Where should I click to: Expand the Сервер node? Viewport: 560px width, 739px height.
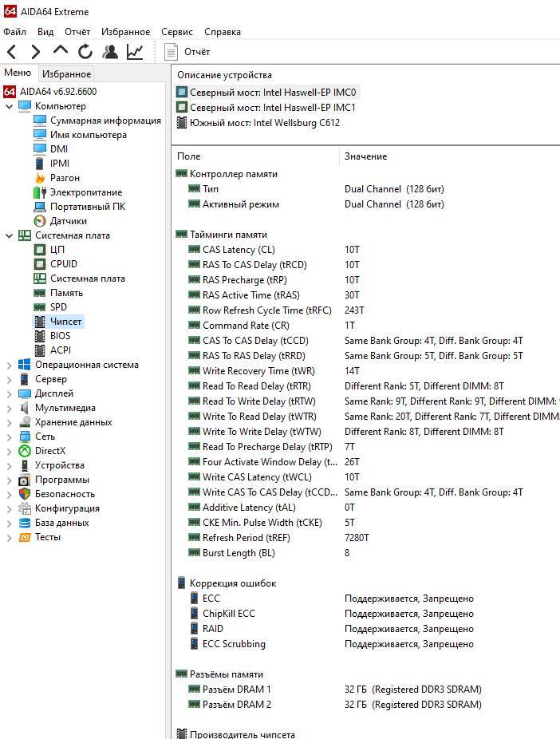tap(9, 379)
